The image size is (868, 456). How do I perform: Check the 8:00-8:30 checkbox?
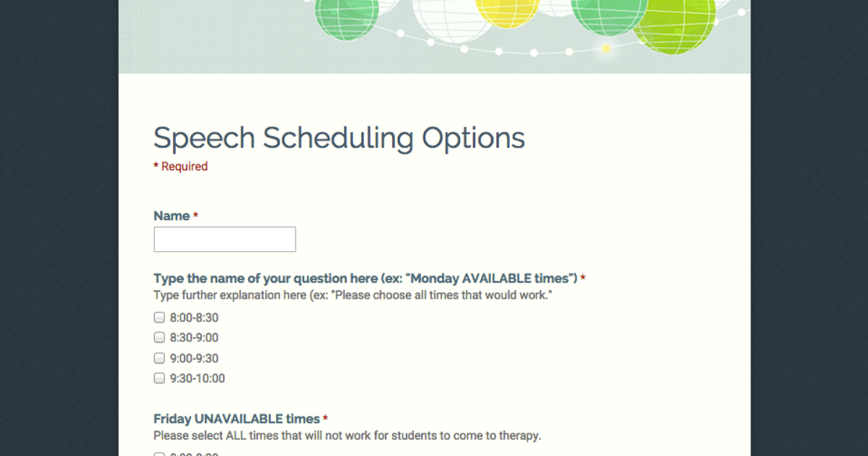159,317
